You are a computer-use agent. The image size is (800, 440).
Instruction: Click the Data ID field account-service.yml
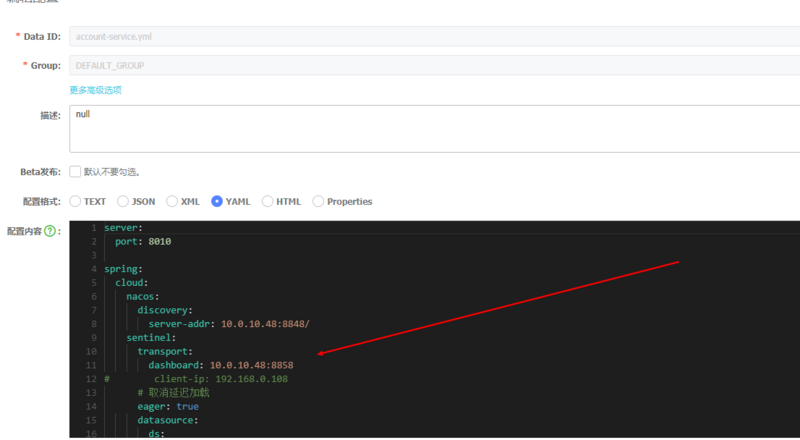point(435,37)
